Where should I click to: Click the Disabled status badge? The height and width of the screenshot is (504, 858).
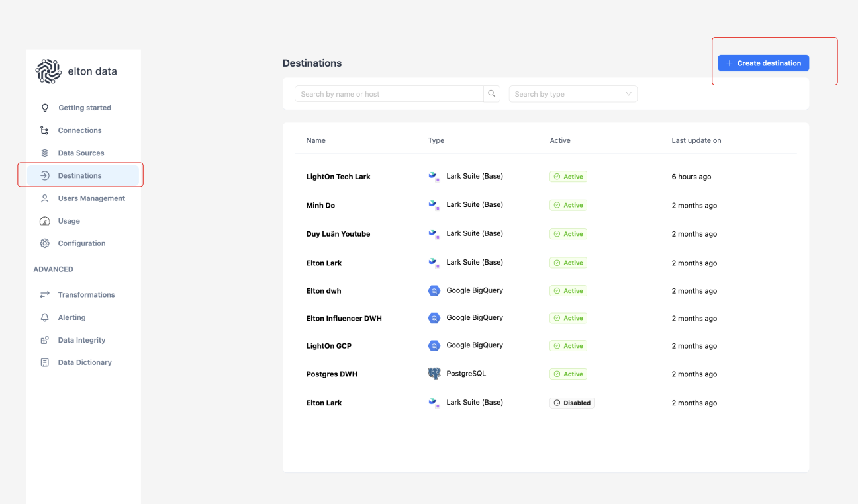point(572,403)
